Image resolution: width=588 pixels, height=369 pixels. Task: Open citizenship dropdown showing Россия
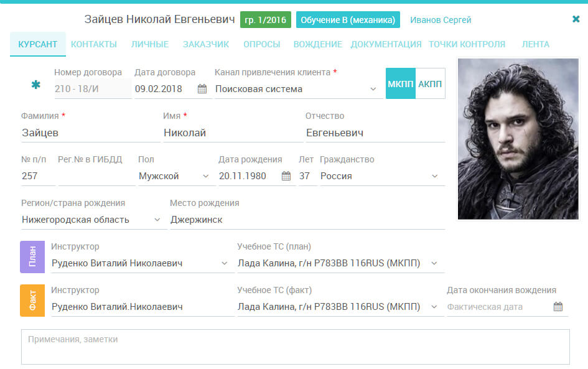click(435, 176)
